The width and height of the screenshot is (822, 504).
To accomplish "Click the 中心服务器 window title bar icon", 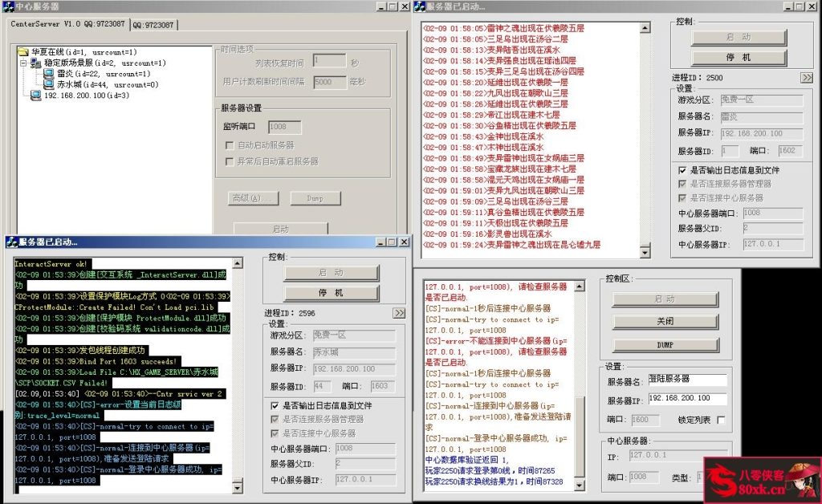I will coord(8,6).
